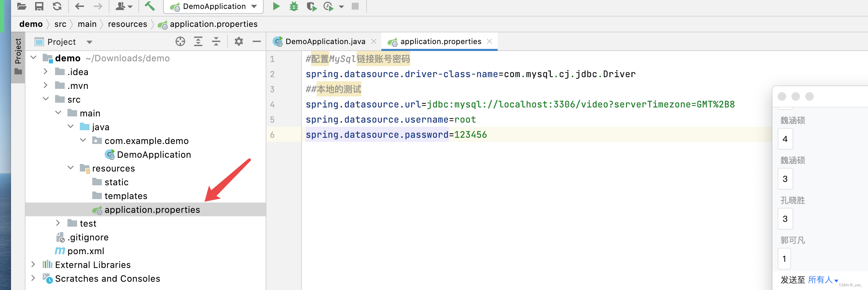
Task: Click the Synchronize refresh icon
Action: [57, 6]
